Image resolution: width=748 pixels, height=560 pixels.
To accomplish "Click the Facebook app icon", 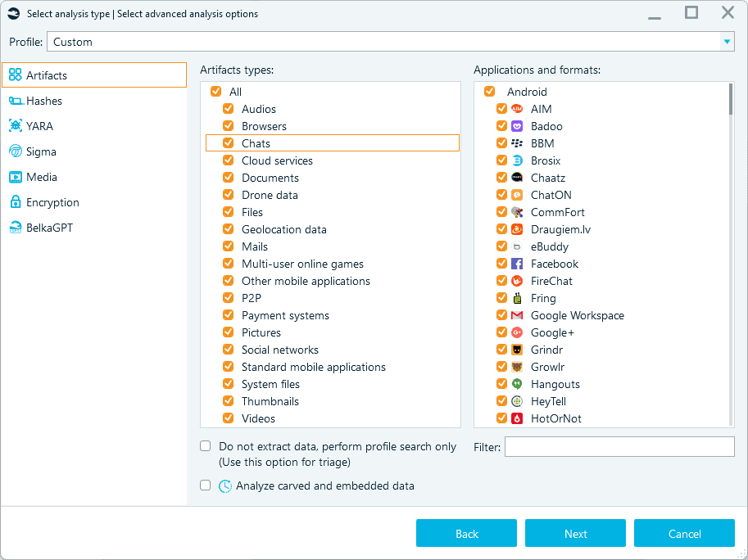I will (517, 264).
